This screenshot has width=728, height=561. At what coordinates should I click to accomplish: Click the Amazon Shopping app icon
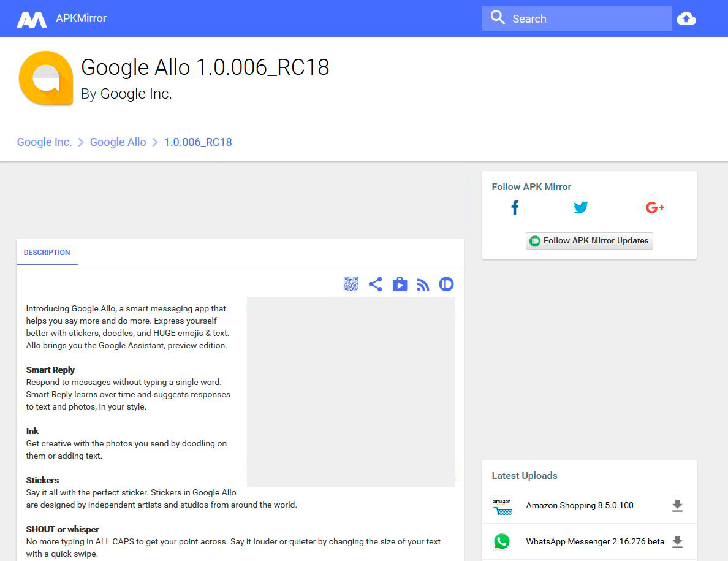[x=502, y=506]
